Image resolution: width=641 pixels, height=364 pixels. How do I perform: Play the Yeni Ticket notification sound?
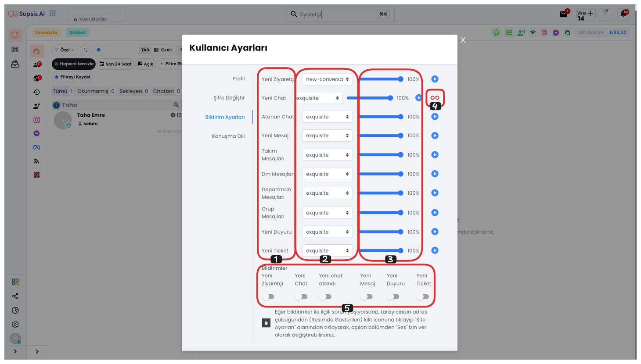pyautogui.click(x=435, y=250)
